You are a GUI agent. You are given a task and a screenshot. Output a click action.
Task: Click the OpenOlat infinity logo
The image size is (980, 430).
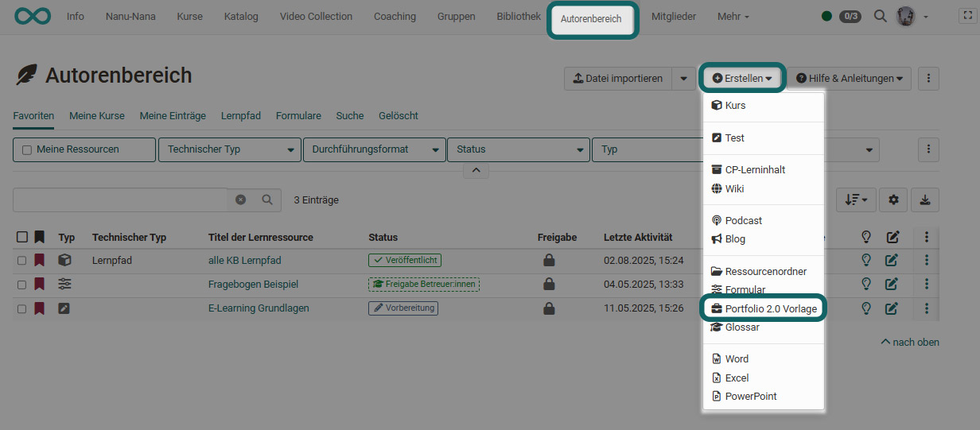[x=33, y=16]
